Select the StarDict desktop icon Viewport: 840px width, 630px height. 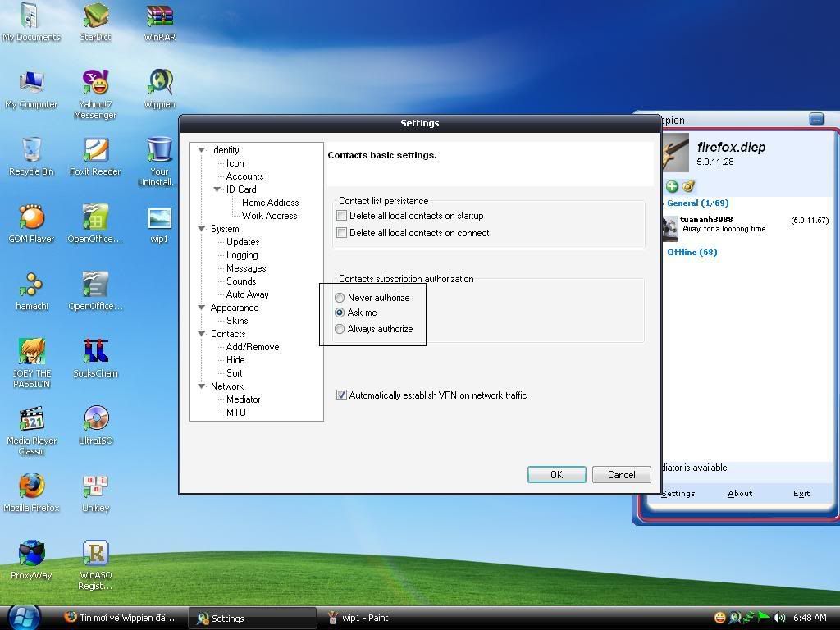coord(96,22)
